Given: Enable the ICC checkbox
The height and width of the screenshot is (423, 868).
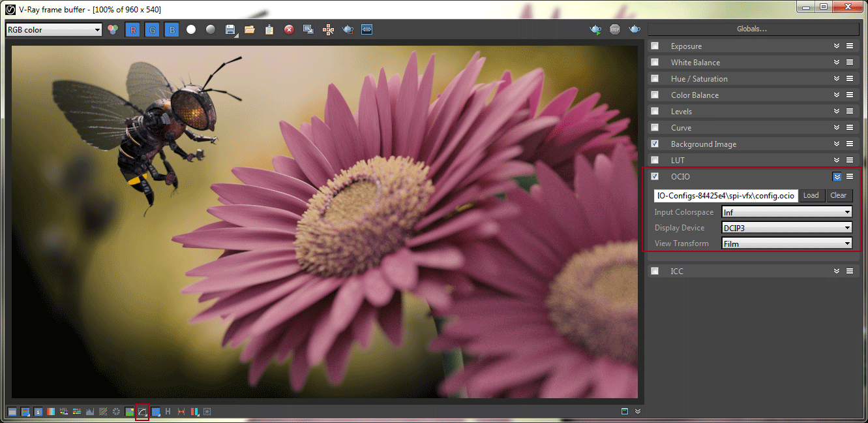Looking at the screenshot, I should [x=655, y=271].
